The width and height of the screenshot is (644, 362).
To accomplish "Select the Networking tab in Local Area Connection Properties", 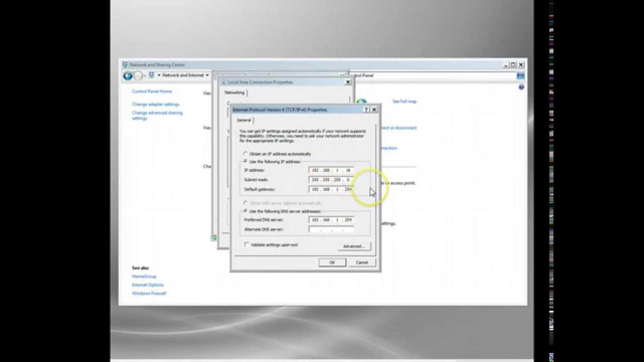I will pyautogui.click(x=234, y=93).
